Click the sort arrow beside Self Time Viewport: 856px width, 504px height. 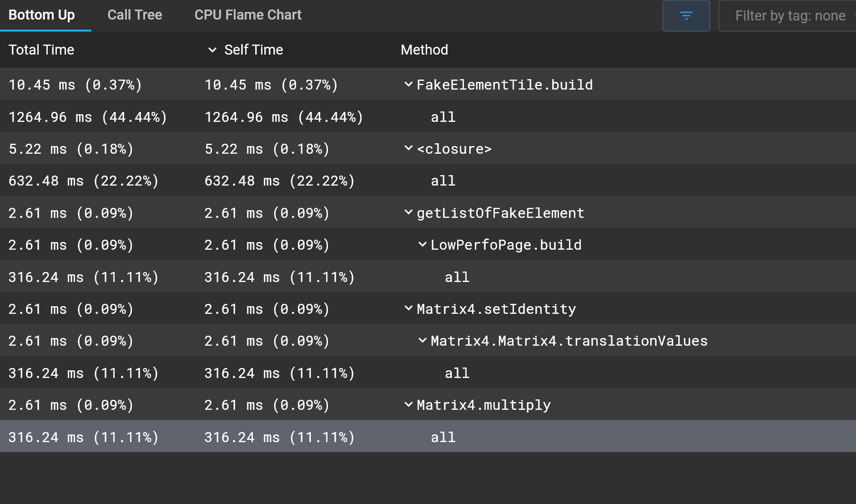pos(212,50)
